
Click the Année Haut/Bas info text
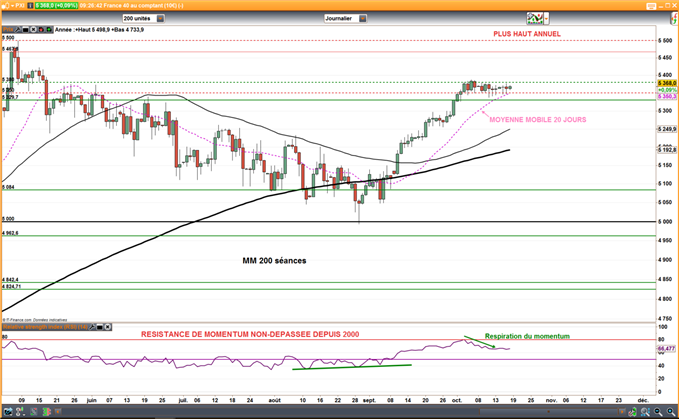(100, 29)
